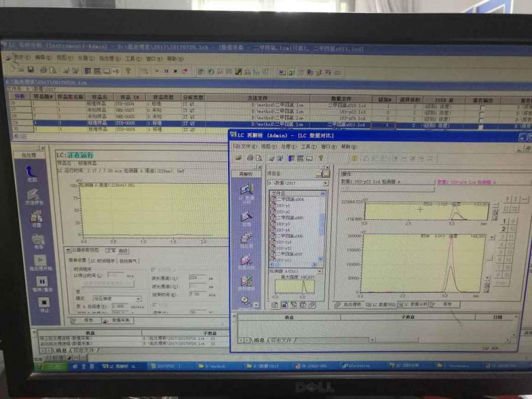
Task: Click the print icon in the postrun window toolbar
Action: [x=250, y=158]
